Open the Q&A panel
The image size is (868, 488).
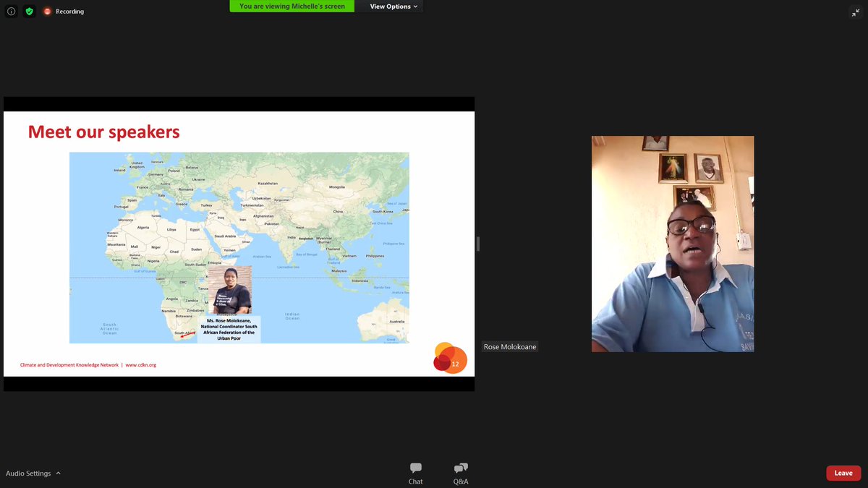[x=461, y=474]
